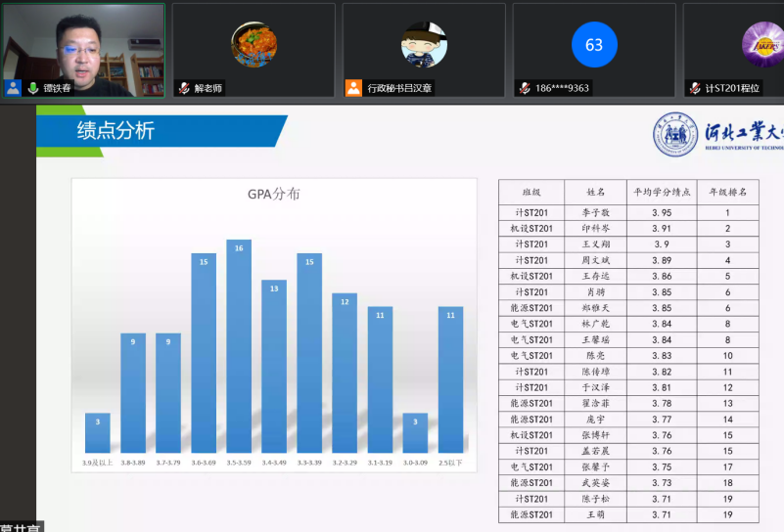Viewport: 784px width, 532px height.
Task: Click the muted microphone icon beside 计ST201程位
Action: (x=695, y=88)
